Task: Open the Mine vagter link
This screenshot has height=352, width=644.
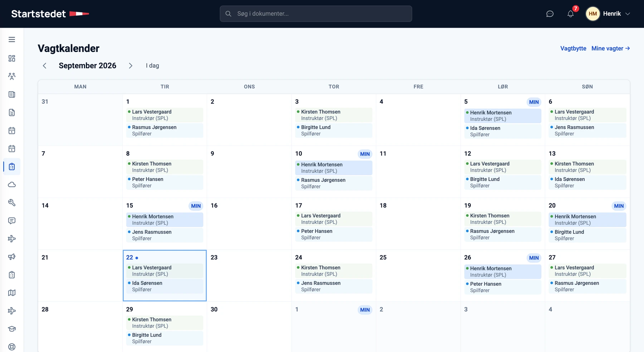Action: 610,48
